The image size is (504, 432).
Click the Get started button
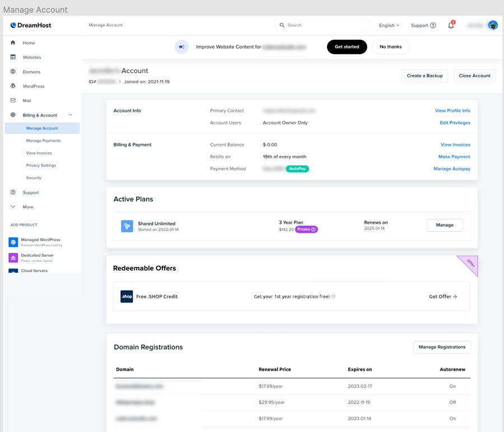[x=347, y=47]
